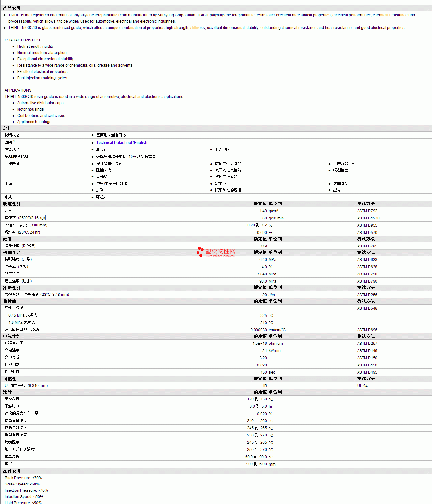Click the ASTM D495 test method

367,372
